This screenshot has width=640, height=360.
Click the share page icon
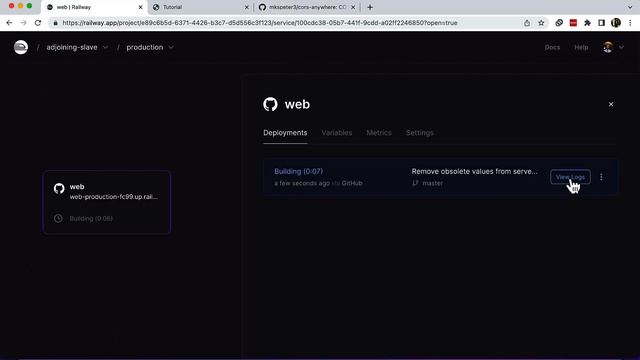527,23
